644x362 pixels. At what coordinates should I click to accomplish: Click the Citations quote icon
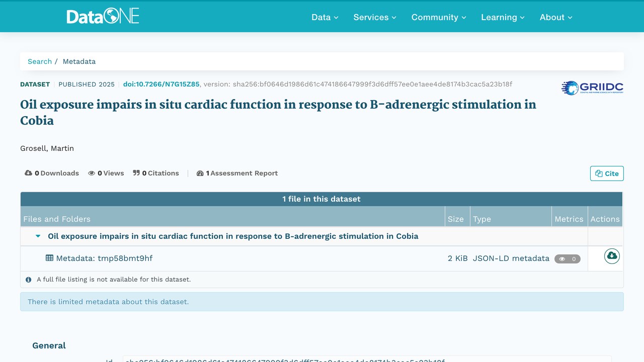coord(136,173)
